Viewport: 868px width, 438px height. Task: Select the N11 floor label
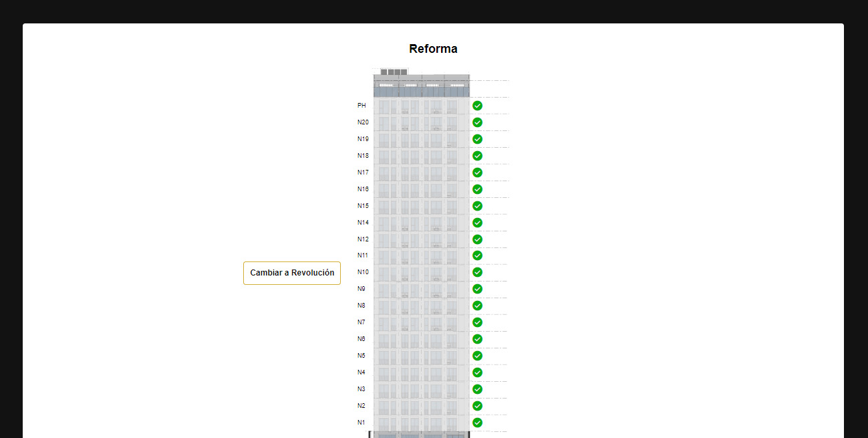pyautogui.click(x=363, y=255)
